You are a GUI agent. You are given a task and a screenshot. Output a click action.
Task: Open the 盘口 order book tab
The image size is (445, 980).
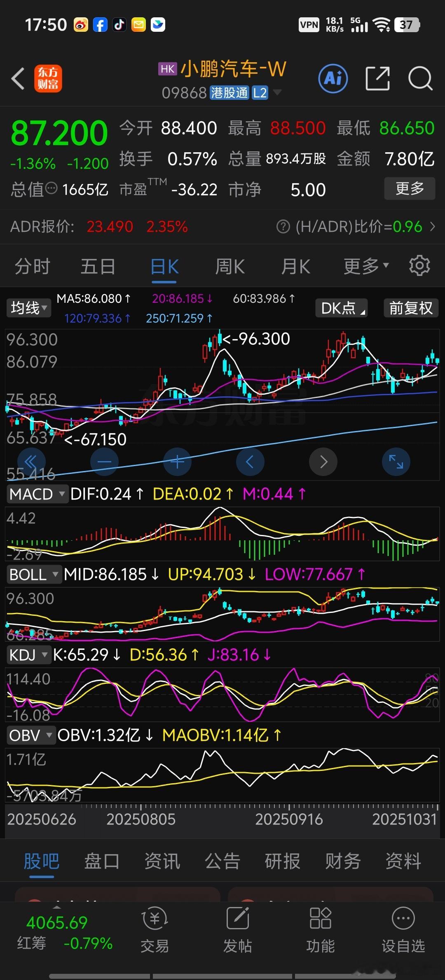point(102,861)
